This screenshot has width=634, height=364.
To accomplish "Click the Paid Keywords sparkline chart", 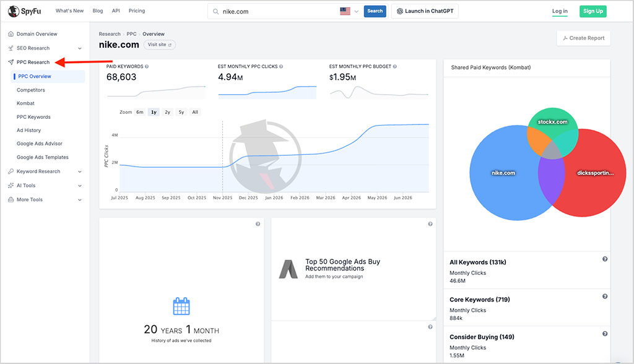I will click(x=156, y=92).
